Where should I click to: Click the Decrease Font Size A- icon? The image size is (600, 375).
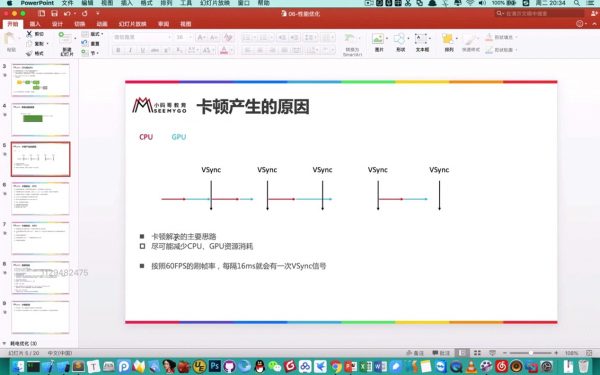[x=214, y=37]
